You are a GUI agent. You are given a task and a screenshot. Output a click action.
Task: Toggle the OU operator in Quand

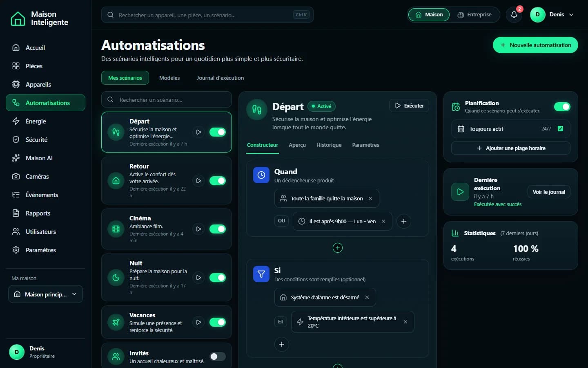click(282, 221)
